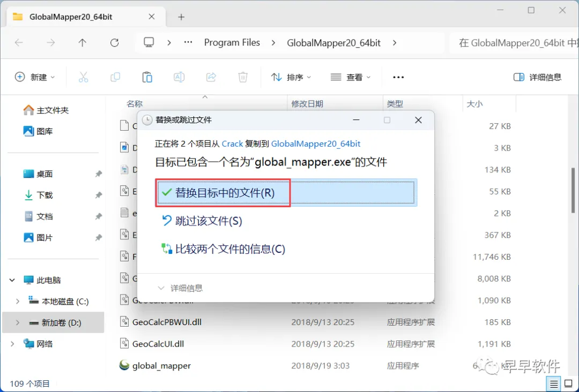Open the 新建 dropdown

(x=35, y=77)
